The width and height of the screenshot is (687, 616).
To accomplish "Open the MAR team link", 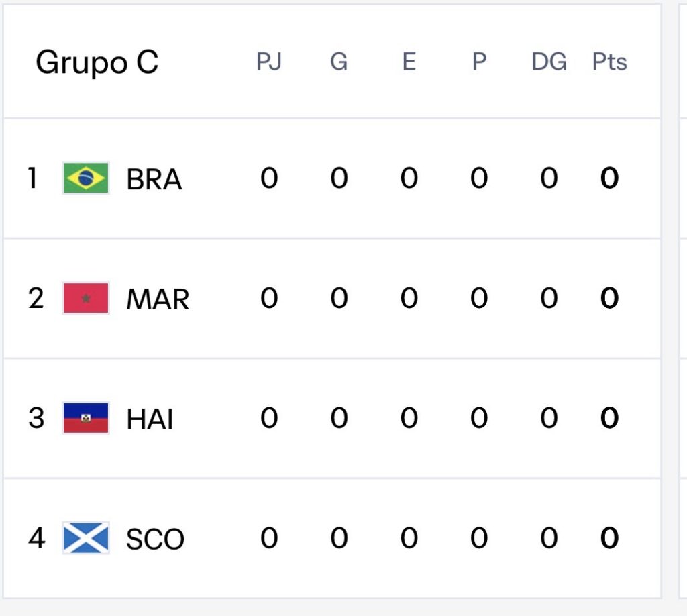I will tap(158, 299).
